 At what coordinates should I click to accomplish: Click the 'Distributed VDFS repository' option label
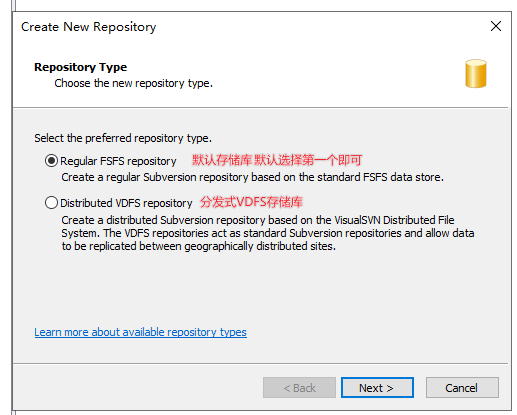coord(126,203)
